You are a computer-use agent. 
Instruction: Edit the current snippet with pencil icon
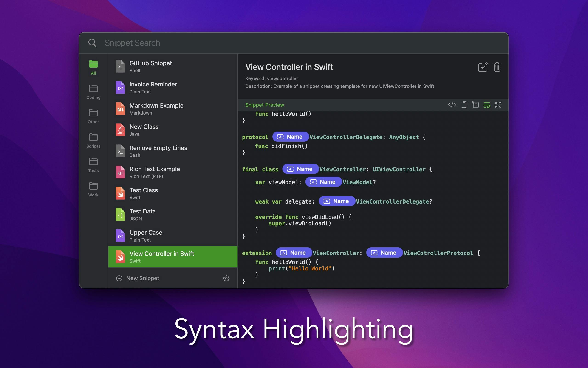pos(483,67)
